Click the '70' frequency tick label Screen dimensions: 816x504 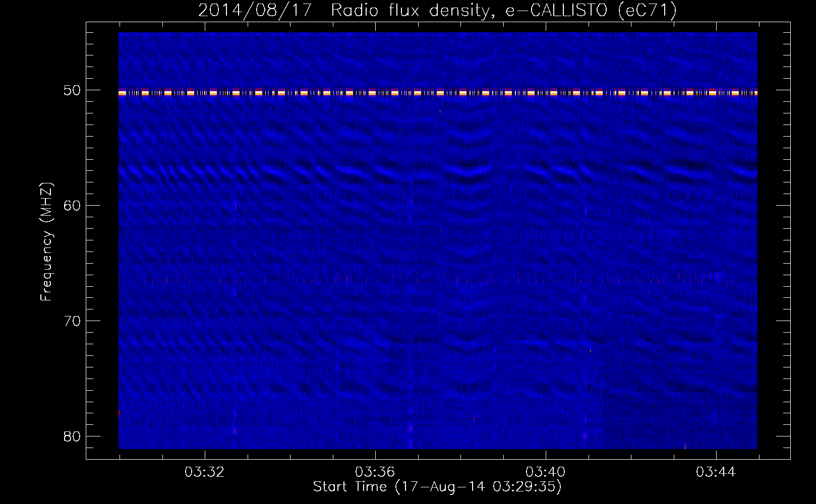click(72, 321)
